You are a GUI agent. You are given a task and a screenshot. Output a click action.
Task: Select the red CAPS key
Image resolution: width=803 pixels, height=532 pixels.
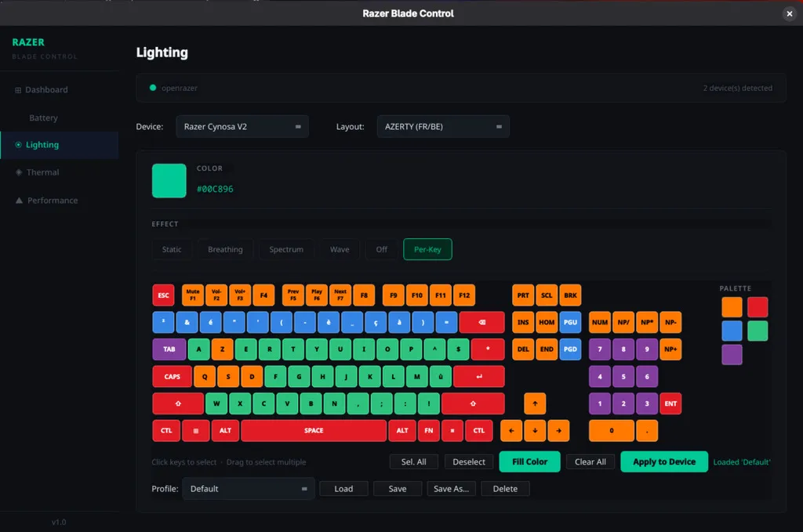pyautogui.click(x=172, y=377)
